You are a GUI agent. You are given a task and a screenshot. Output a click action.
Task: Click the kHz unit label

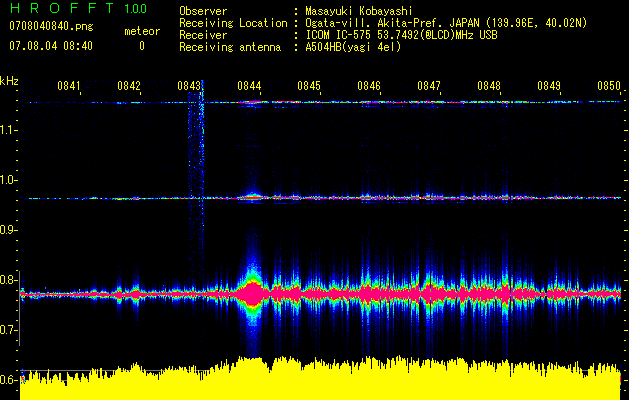[x=9, y=81]
